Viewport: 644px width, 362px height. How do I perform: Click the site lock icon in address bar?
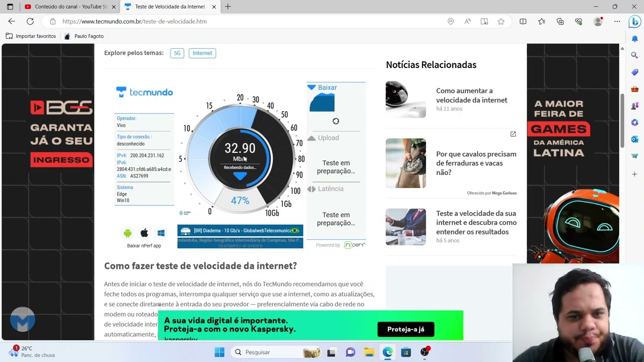[x=52, y=21]
